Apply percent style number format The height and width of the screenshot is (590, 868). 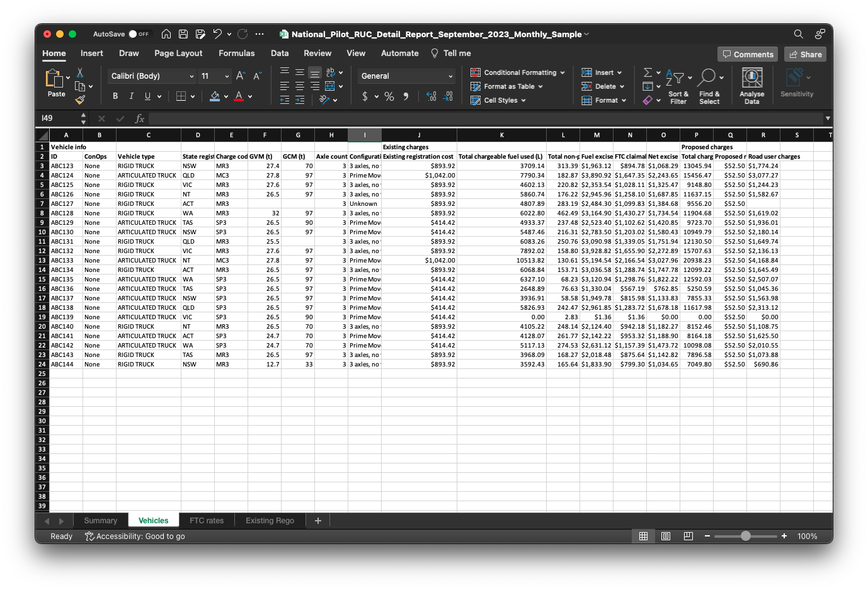tap(389, 96)
